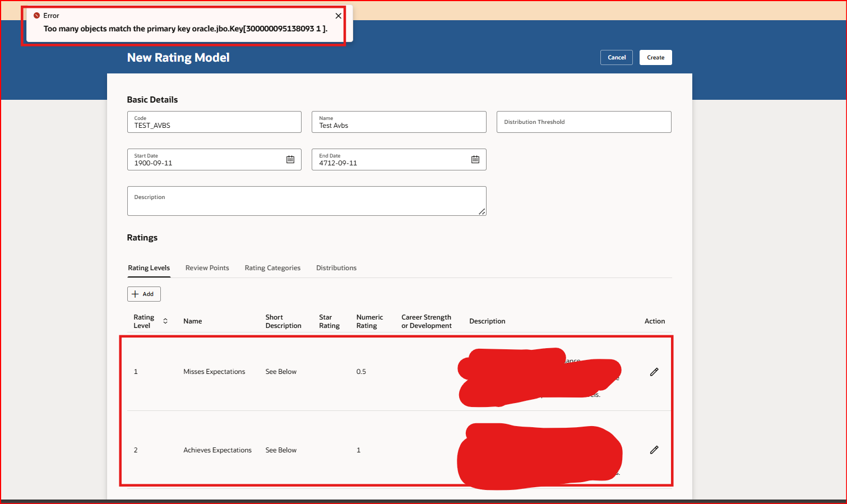
Task: Switch to the Review Points tab
Action: (x=207, y=267)
